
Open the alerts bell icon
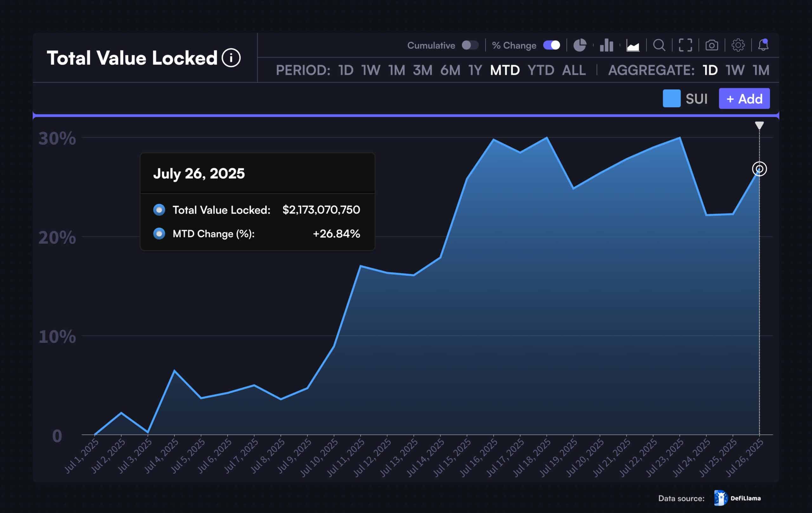click(763, 45)
